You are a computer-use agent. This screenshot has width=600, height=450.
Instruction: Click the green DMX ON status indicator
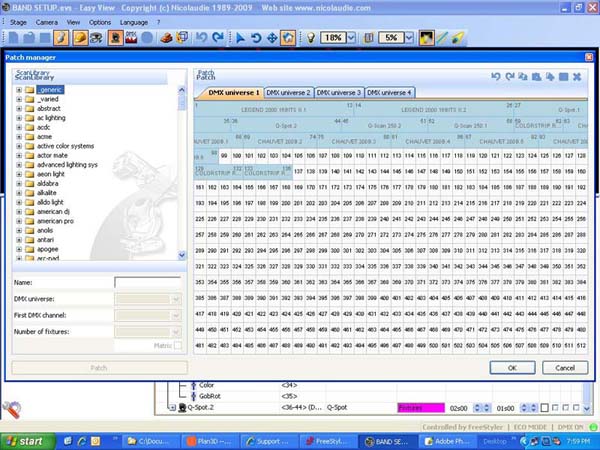pyautogui.click(x=593, y=427)
